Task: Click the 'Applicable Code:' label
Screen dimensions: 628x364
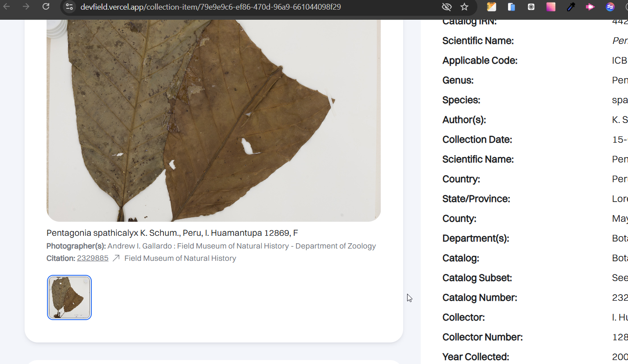Action: point(480,61)
